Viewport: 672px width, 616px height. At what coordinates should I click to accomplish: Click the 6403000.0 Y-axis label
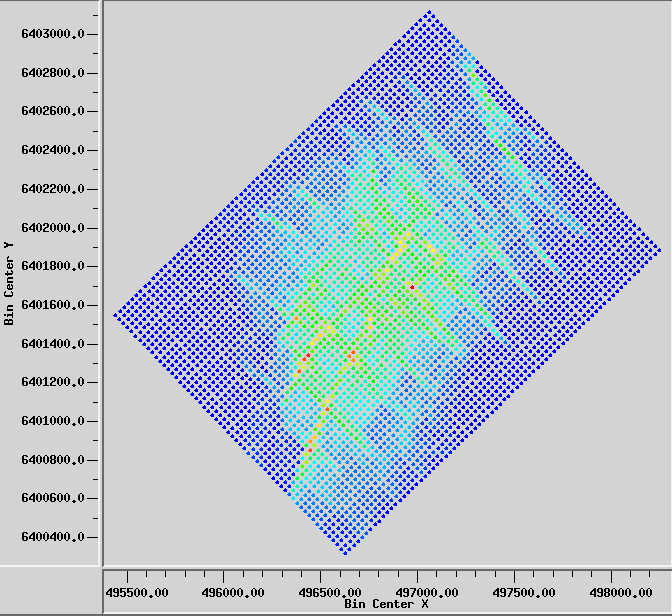pos(52,34)
